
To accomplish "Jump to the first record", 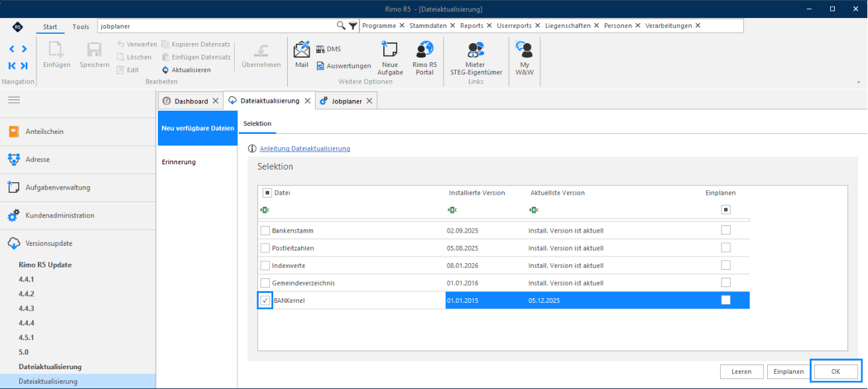I will [12, 66].
